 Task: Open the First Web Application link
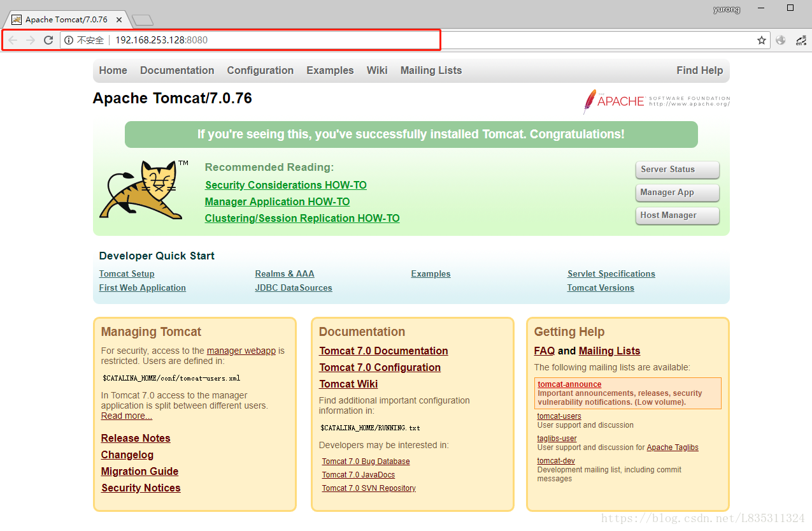tap(143, 287)
